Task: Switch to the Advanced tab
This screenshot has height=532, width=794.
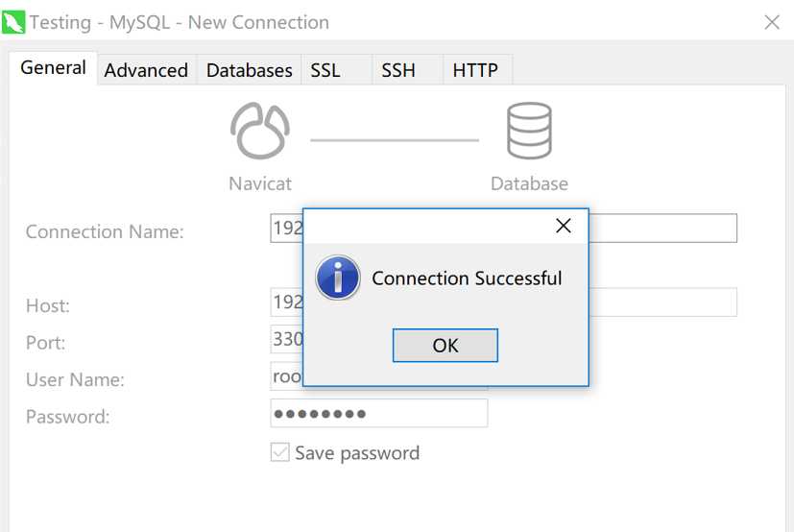Action: click(x=146, y=70)
